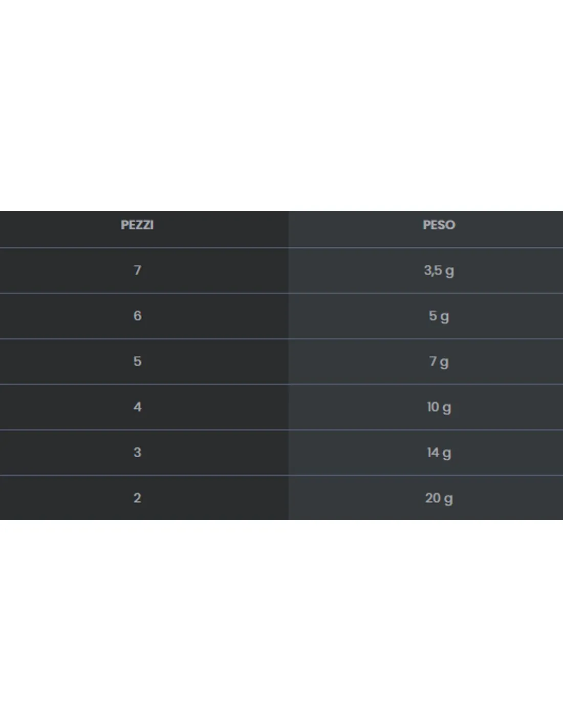Screen dimensions: 563x728
Task: Select the 20 g weight cell
Action: pos(439,498)
